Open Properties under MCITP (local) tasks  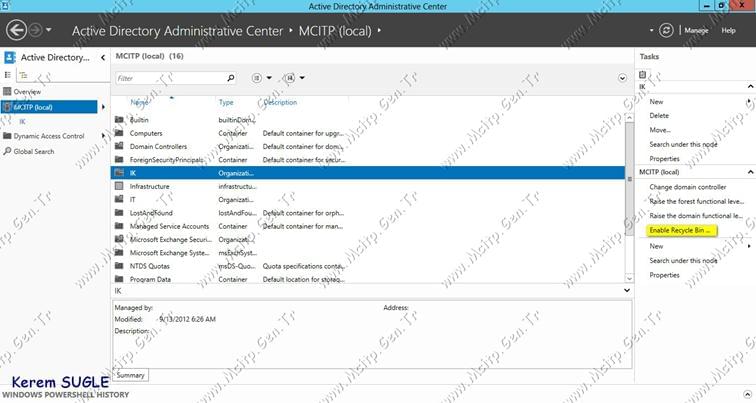[664, 275]
